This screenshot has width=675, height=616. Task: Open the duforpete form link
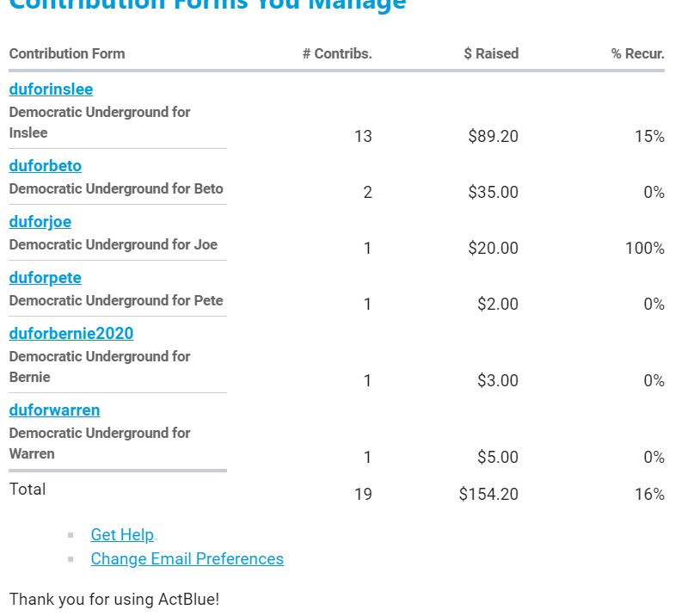click(x=46, y=278)
